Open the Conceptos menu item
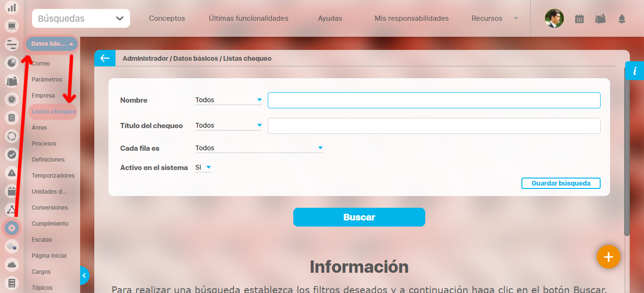This screenshot has width=644, height=293. pos(167,18)
